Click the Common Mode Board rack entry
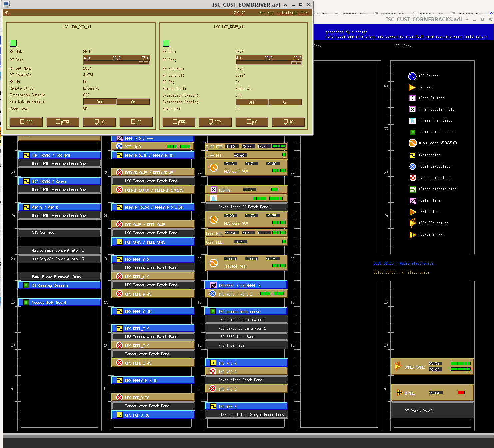The height and width of the screenshot is (448, 494). tap(59, 303)
